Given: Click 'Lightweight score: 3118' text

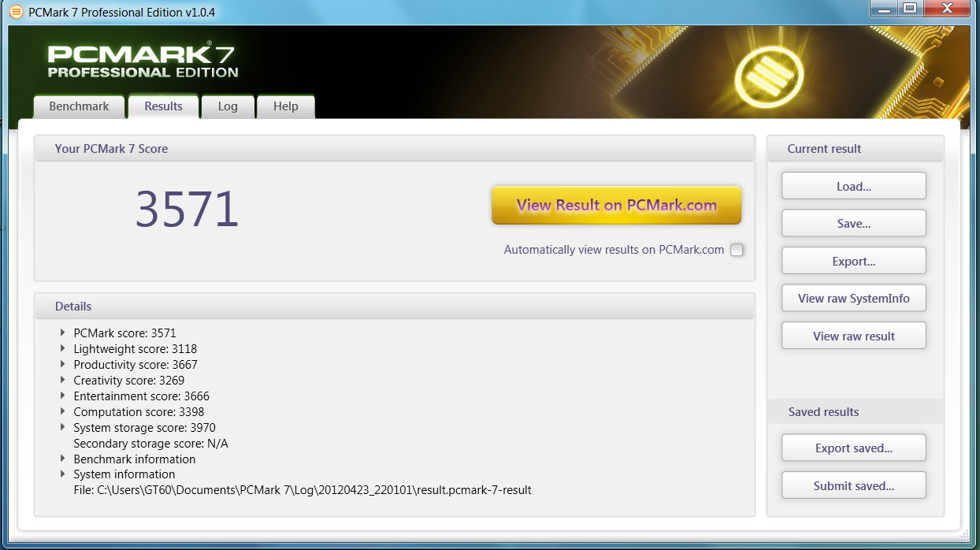Looking at the screenshot, I should pos(135,349).
